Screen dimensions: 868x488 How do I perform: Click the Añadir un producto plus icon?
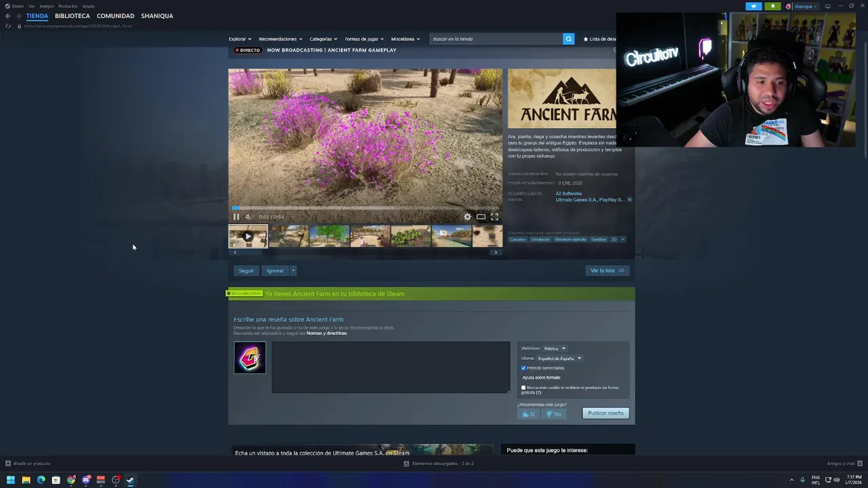point(8,464)
